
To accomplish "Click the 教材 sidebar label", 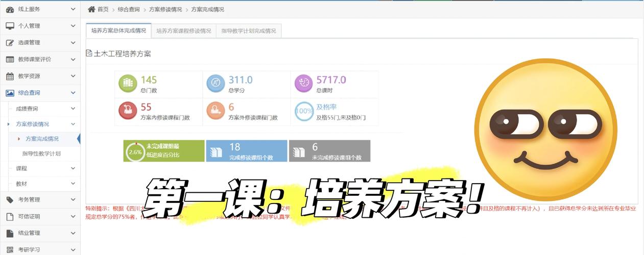I will coord(21,184).
